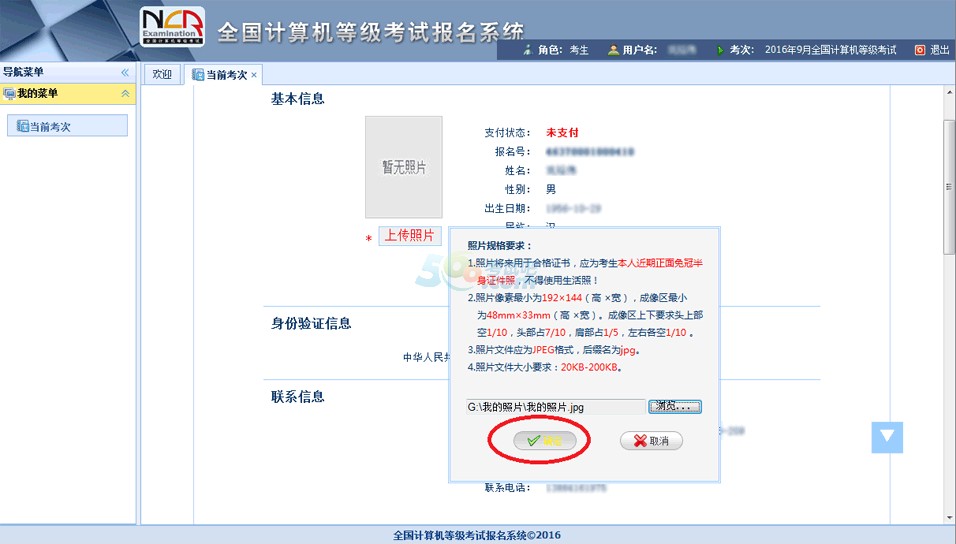The image size is (956, 544).
Task: Click the 暂无照片 photo placeholder
Action: point(404,167)
